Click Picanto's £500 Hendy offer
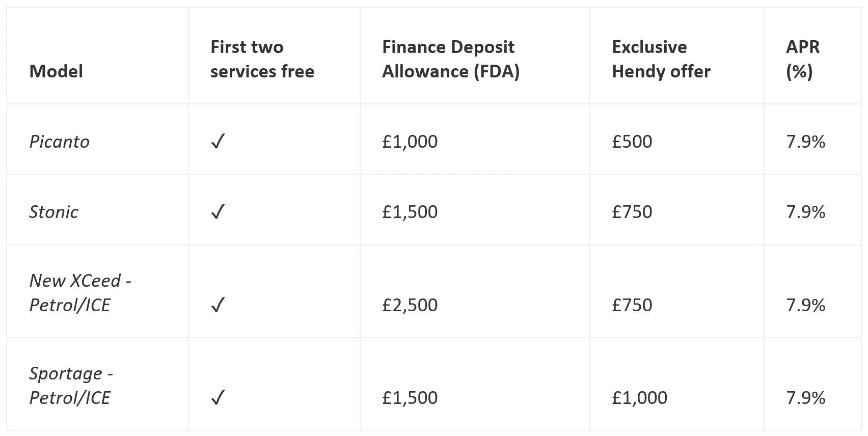 [632, 142]
